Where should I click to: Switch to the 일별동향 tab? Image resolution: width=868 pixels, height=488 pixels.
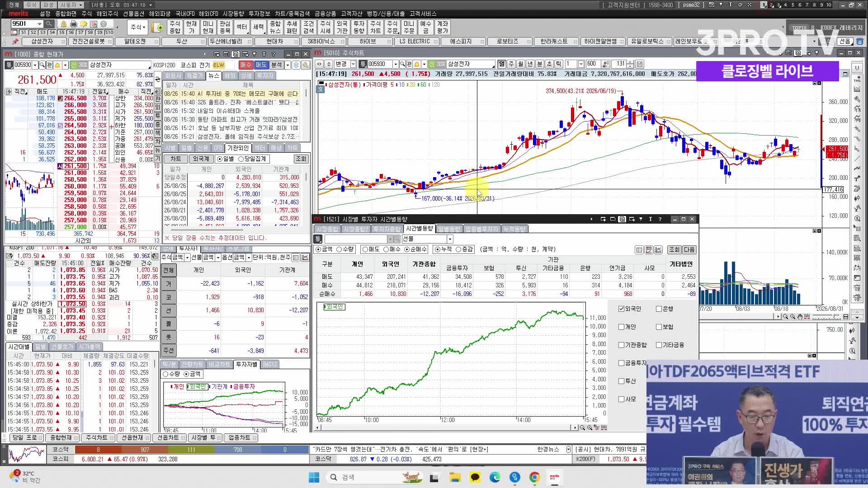pyautogui.click(x=449, y=229)
